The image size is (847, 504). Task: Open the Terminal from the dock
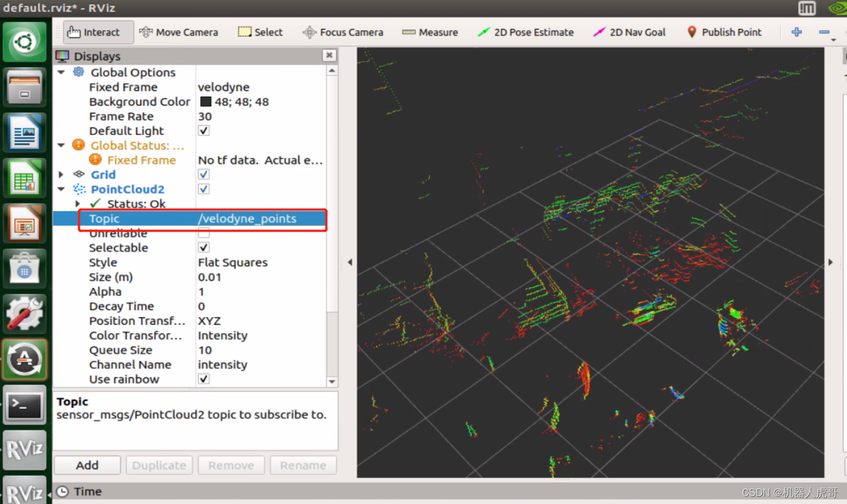(x=24, y=405)
